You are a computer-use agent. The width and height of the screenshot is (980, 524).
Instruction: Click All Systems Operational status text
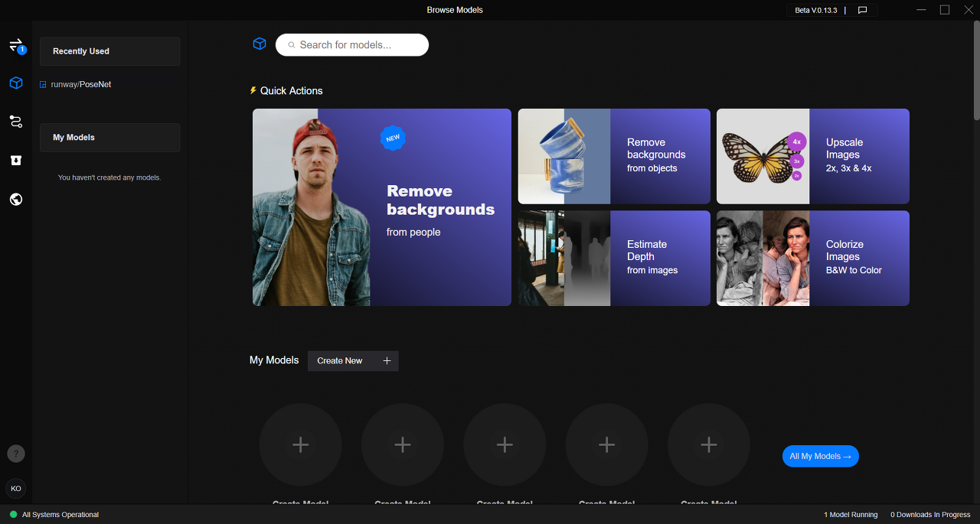point(60,515)
